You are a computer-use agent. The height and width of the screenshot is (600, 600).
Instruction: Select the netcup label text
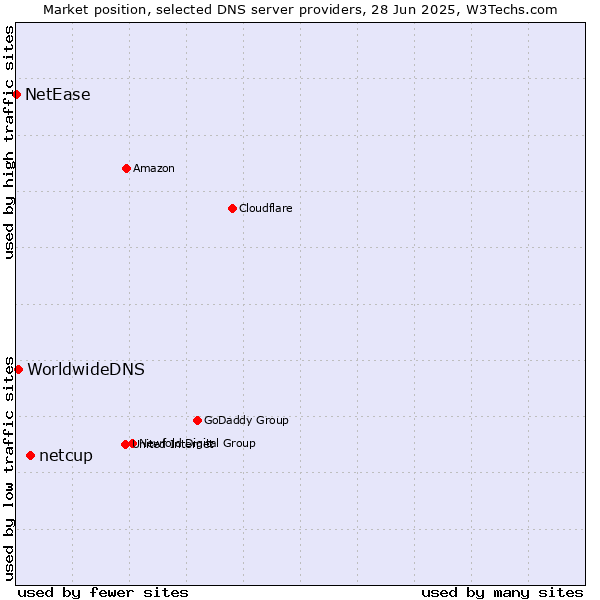point(66,456)
